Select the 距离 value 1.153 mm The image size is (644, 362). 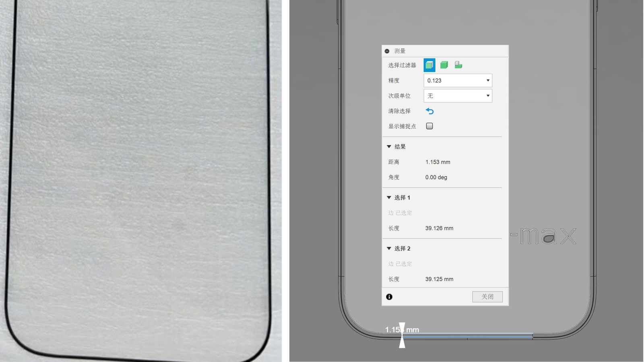coord(438,162)
